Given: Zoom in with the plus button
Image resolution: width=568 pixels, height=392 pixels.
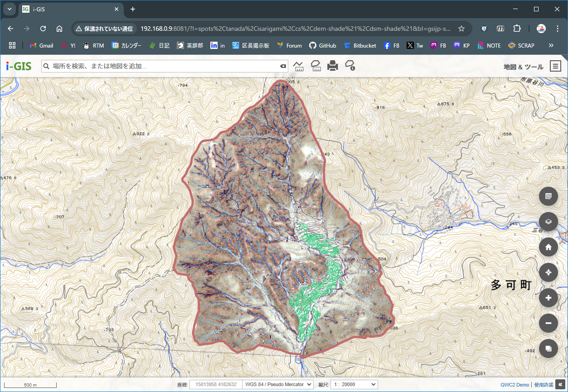Looking at the screenshot, I should click(x=549, y=298).
